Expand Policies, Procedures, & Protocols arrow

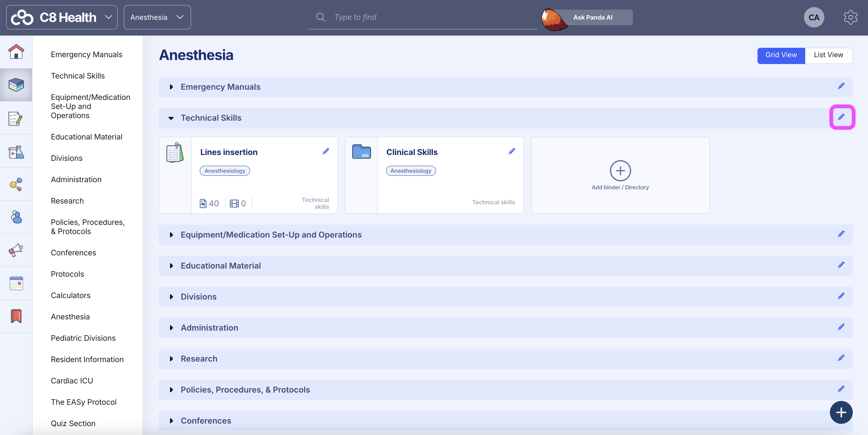click(x=171, y=390)
